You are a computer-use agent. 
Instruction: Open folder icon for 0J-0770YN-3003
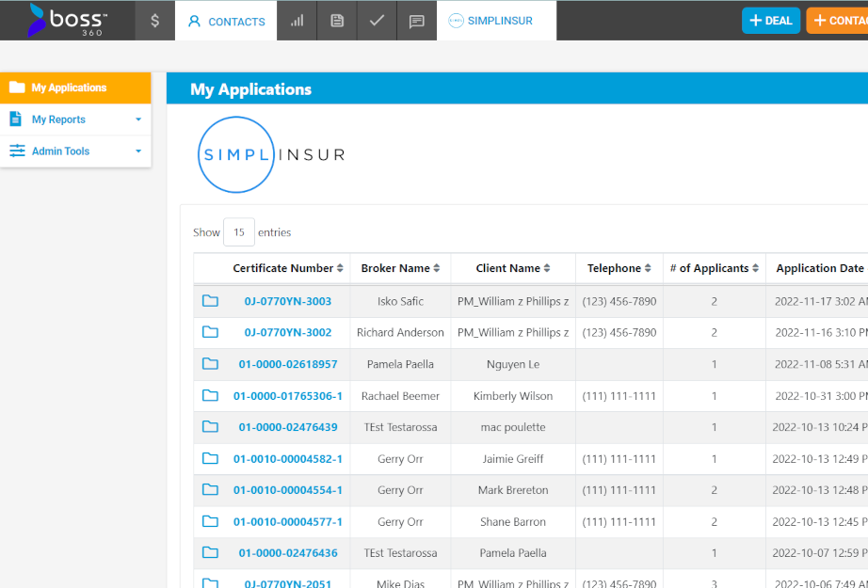pos(210,301)
